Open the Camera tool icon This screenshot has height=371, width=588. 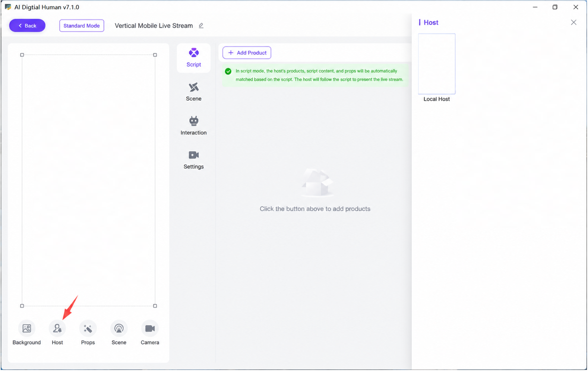pyautogui.click(x=150, y=329)
